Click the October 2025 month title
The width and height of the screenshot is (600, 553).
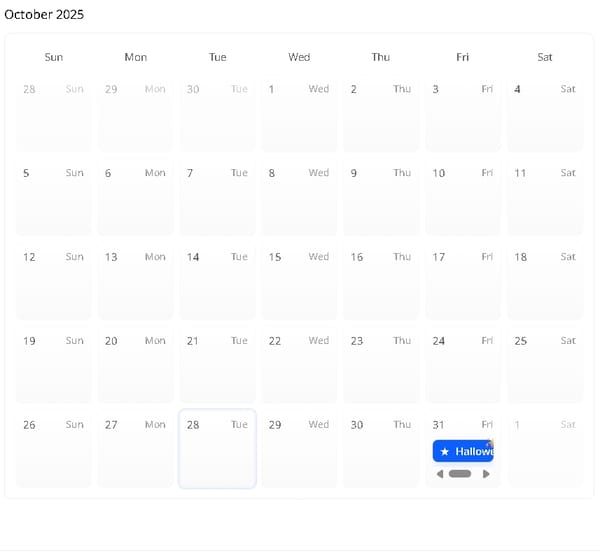[x=44, y=15]
